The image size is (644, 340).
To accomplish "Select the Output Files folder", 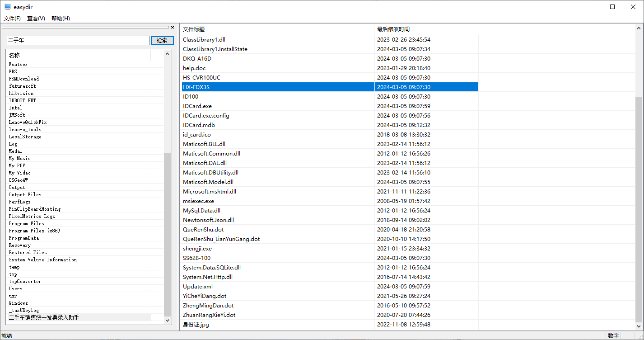I will 25,194.
